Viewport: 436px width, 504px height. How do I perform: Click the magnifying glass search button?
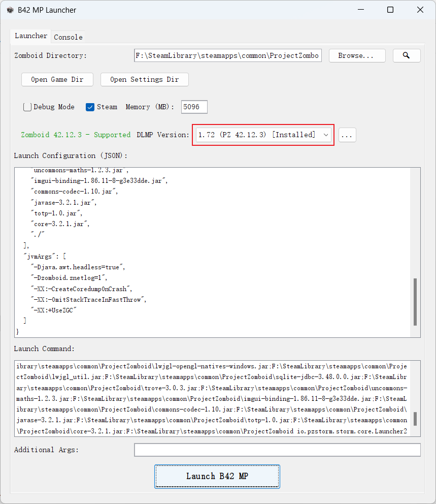(406, 56)
